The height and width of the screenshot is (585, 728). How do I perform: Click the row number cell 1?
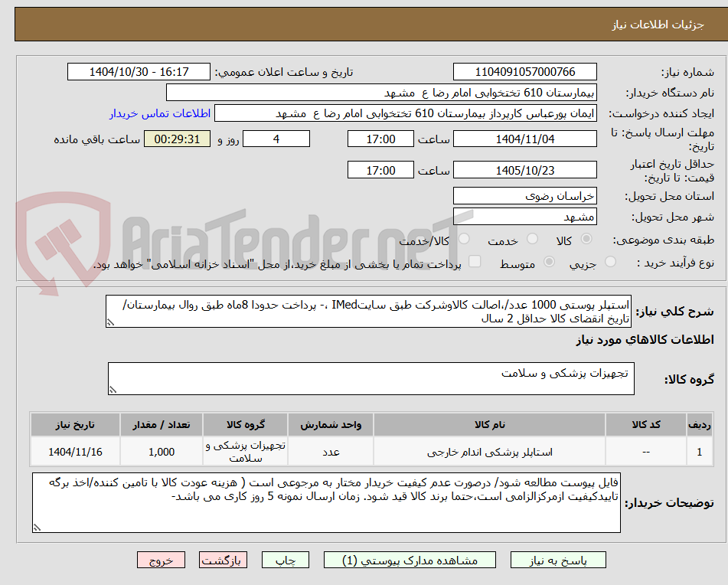700,452
